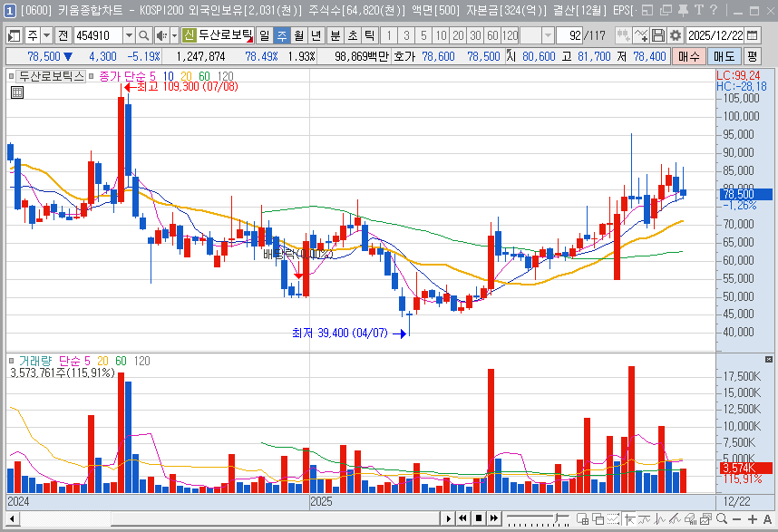Screen dimensions: 778x532
Task: Click the trend line drawing icon
Action: point(645,519)
